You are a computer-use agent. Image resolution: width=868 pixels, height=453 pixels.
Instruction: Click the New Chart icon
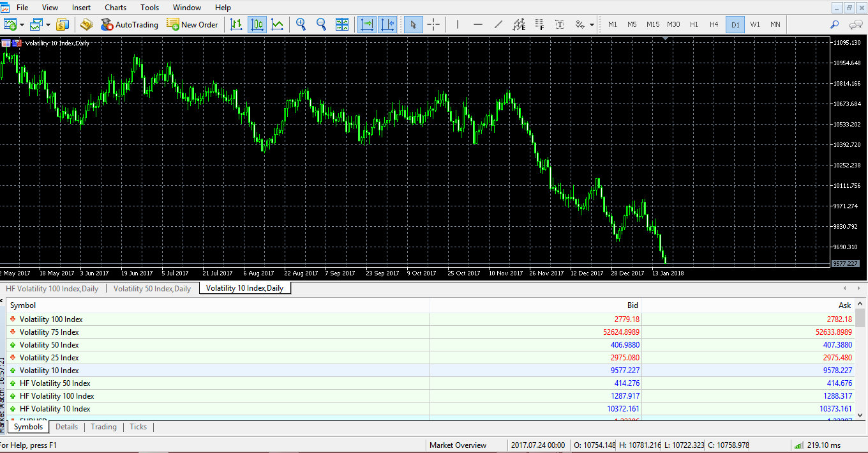(x=10, y=25)
